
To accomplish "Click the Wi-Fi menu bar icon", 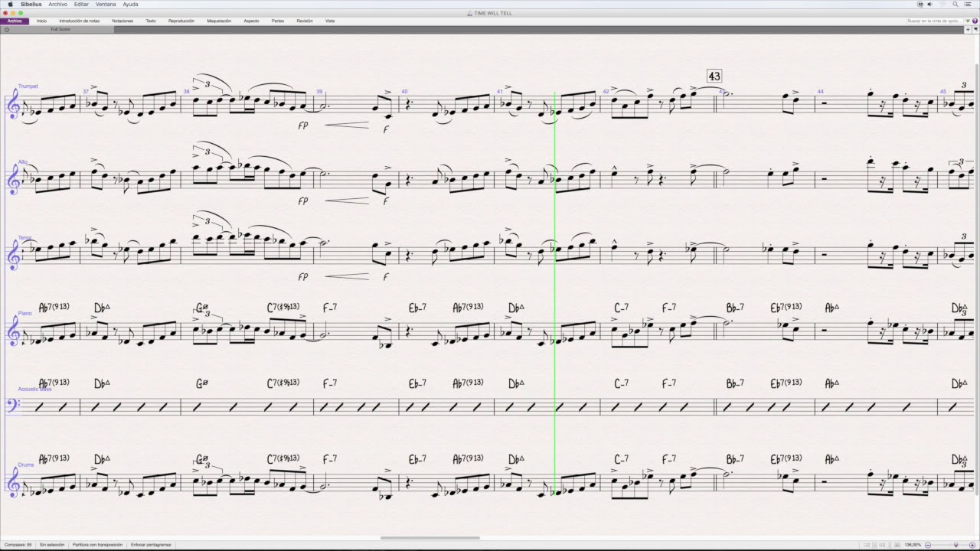I will (942, 4).
